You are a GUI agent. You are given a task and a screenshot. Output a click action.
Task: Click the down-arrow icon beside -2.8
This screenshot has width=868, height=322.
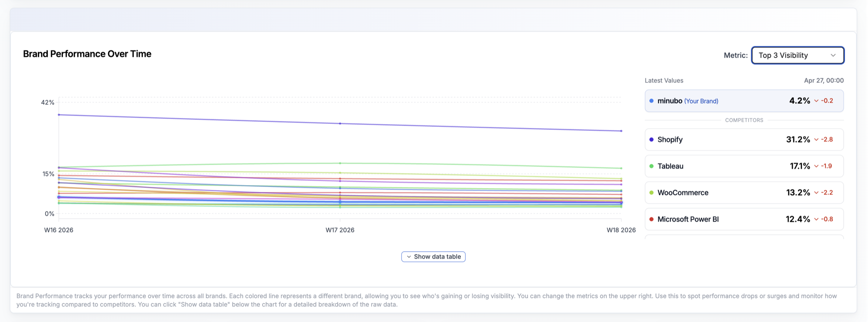[x=816, y=139]
